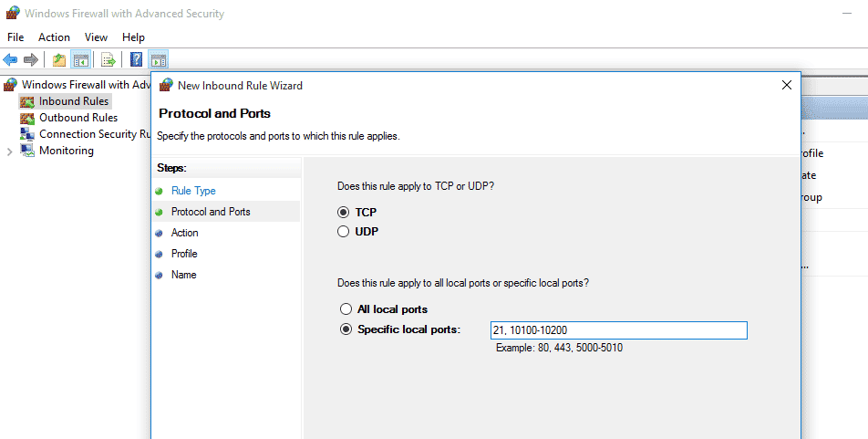Expand the Monitoring tree node

point(9,152)
